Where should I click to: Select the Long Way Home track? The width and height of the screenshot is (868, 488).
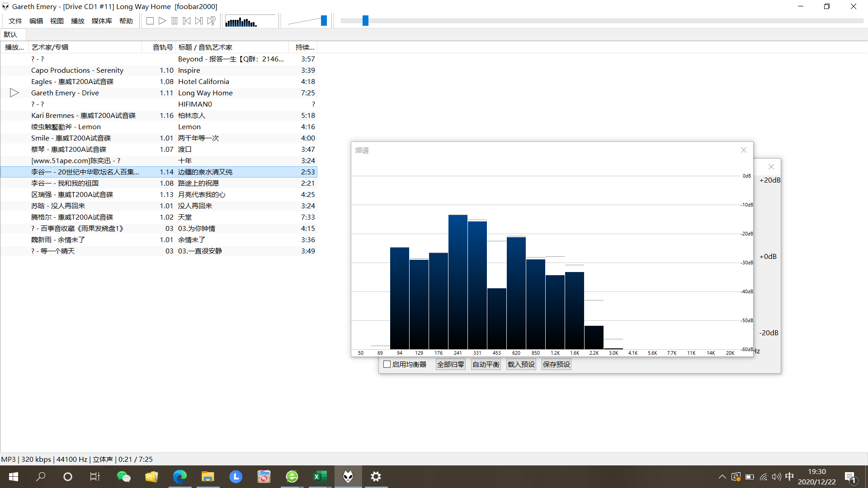159,93
